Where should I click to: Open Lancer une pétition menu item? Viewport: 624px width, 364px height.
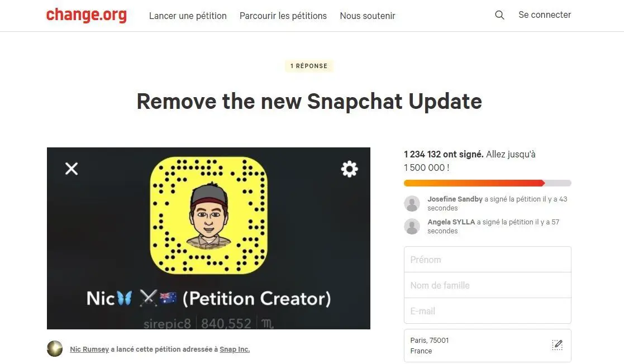tap(188, 16)
